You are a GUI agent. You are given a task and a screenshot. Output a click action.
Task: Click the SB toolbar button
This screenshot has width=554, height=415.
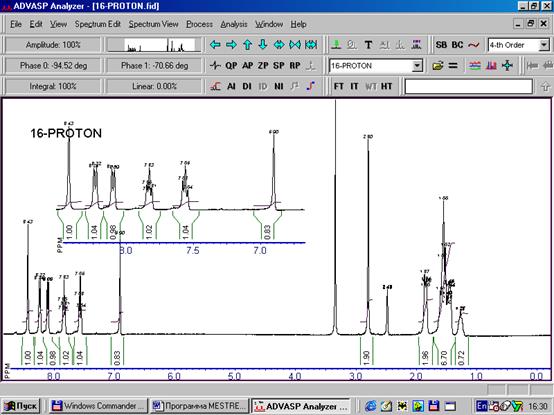tap(441, 45)
